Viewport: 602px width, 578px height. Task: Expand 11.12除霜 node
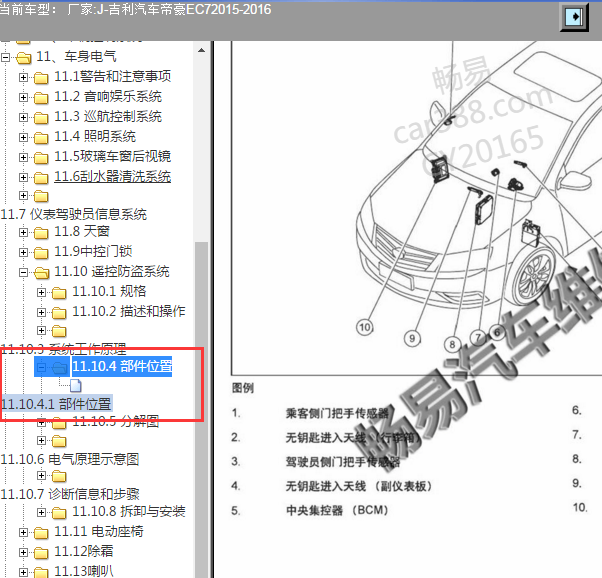(x=23, y=553)
